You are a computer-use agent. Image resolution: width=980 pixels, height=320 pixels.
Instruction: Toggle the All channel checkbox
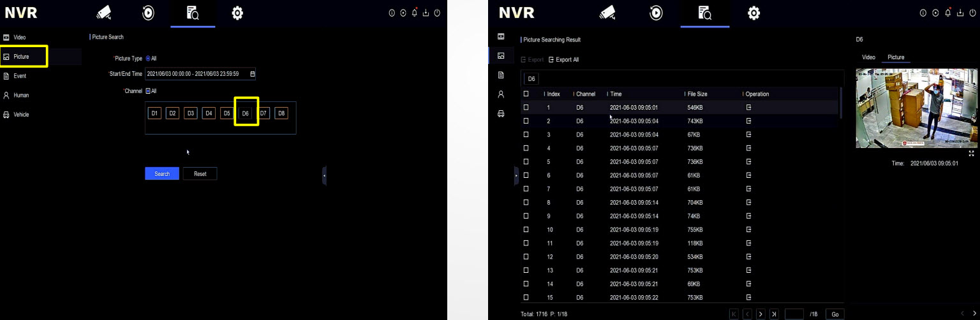coord(148,91)
